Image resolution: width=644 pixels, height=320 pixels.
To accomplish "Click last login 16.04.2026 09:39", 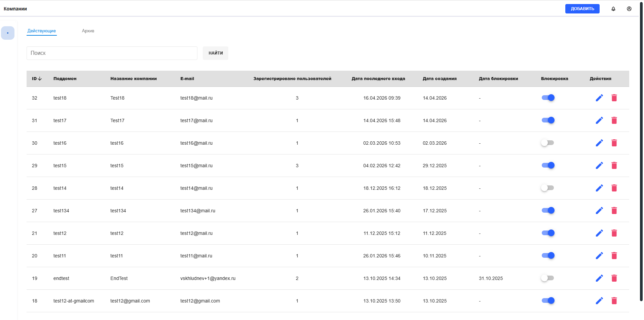I will click(x=382, y=98).
